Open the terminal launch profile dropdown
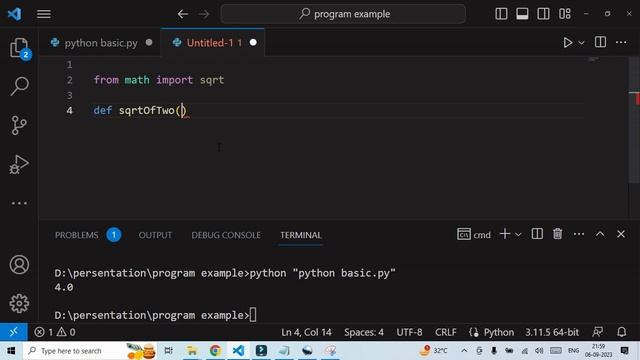This screenshot has width=640, height=360. coord(518,235)
